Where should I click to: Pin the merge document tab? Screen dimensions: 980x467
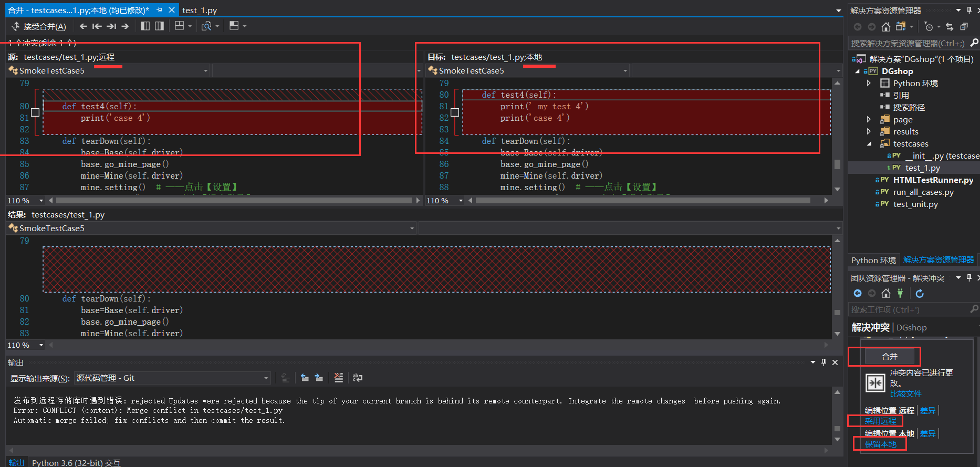tap(159, 10)
